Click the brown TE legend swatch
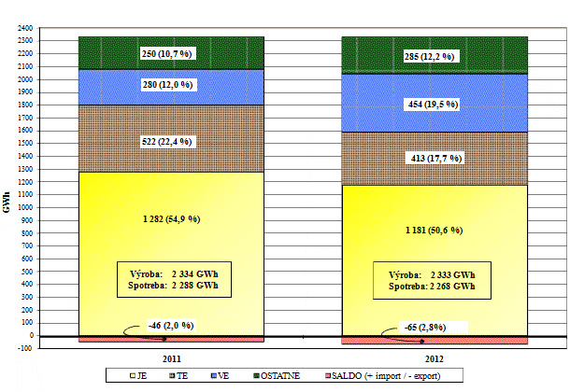Screen dimensions: 570x392 click(173, 375)
